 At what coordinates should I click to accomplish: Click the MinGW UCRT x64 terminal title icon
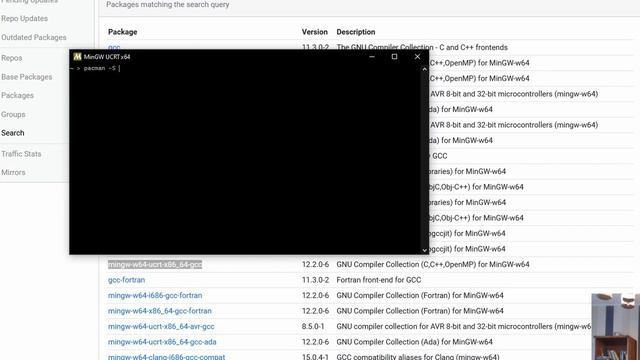click(x=77, y=57)
